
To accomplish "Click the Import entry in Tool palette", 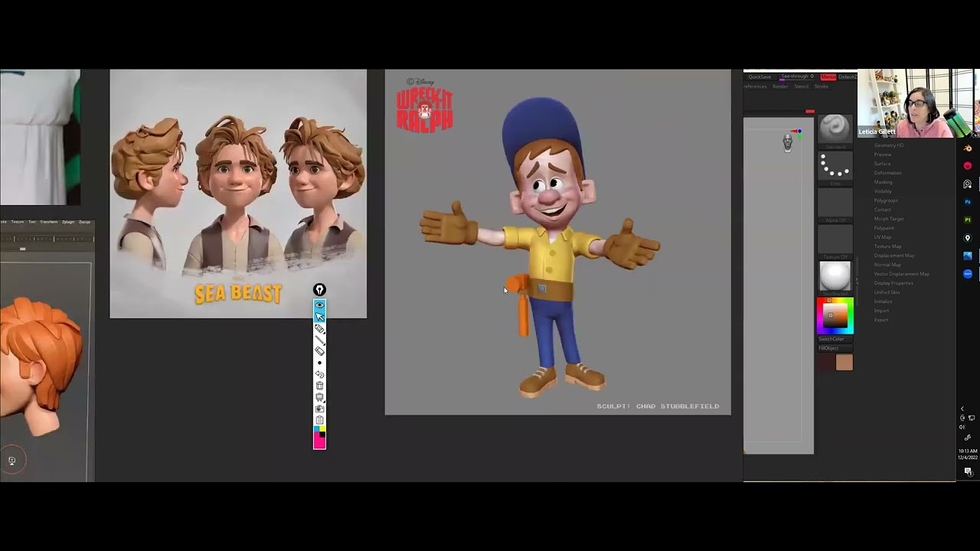I will tap(882, 311).
